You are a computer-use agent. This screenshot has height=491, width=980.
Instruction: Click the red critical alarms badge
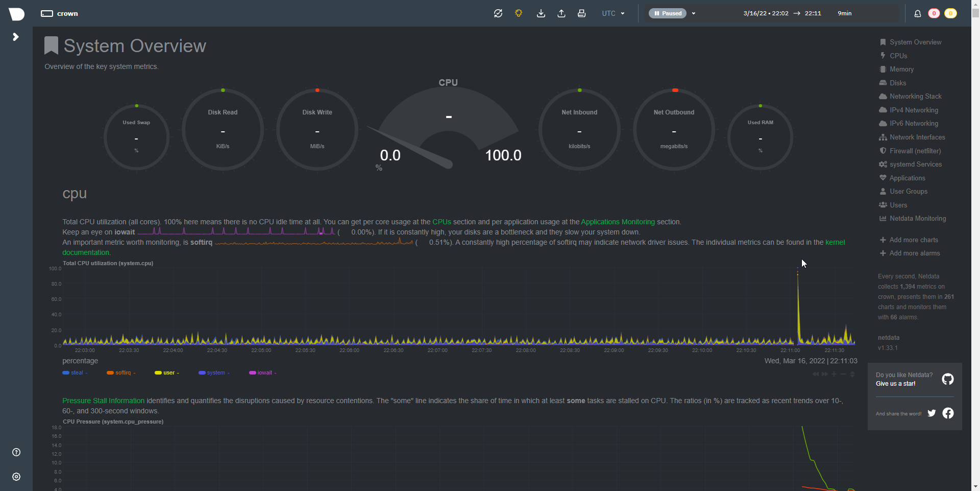(x=934, y=13)
